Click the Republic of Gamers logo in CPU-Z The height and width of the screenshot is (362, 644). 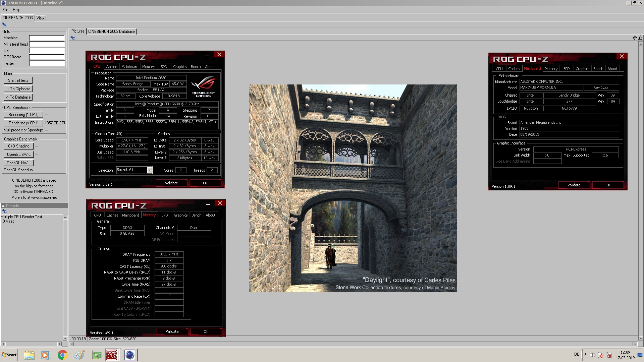203,86
